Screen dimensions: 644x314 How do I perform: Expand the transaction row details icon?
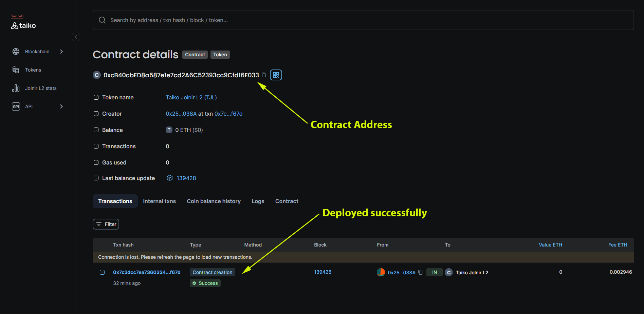102,272
